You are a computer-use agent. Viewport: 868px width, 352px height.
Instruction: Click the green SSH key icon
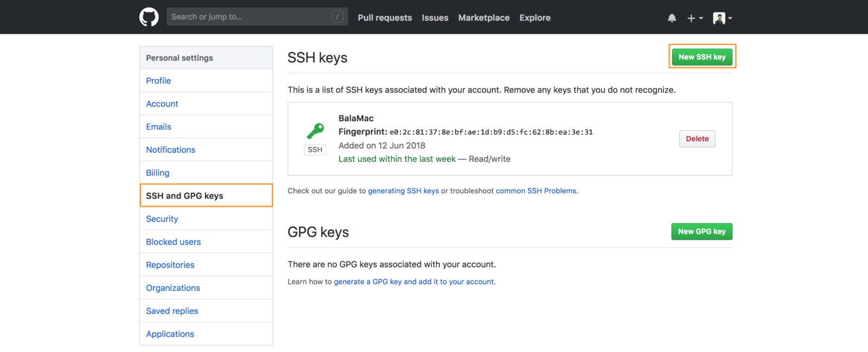(x=315, y=131)
